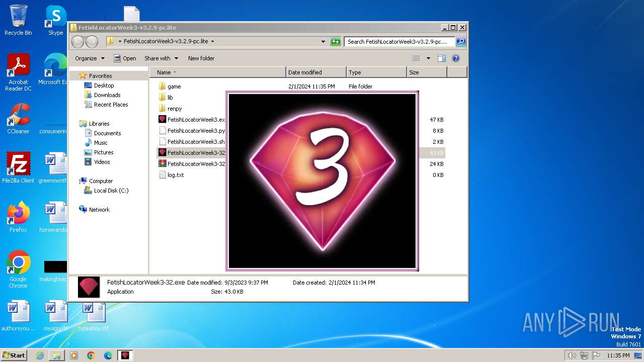Open the Recycle Bin desktop icon
Image resolution: width=644 pixels, height=362 pixels.
[x=18, y=20]
